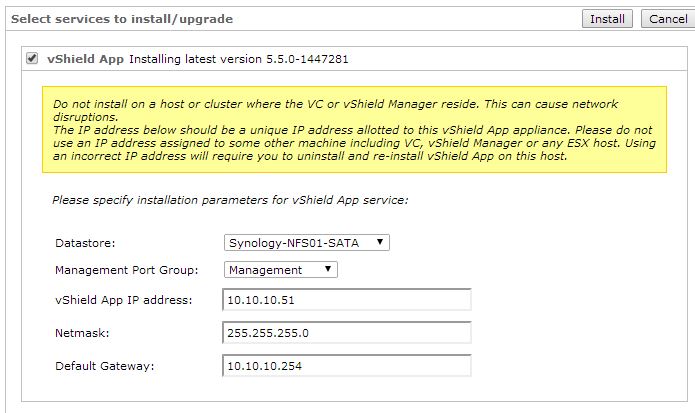Click the version text 5.5.0-1447281

[307, 59]
